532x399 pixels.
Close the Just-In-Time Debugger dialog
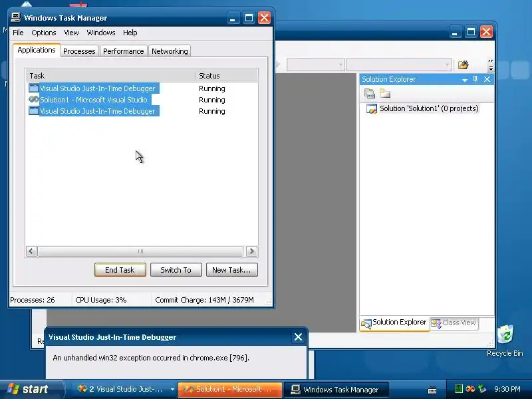(x=298, y=337)
